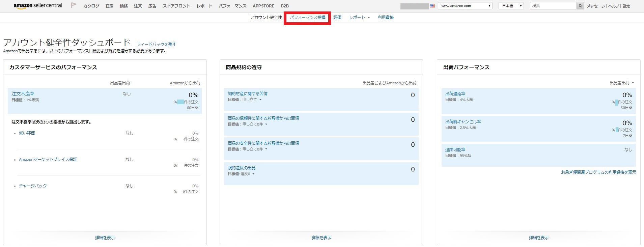Open 商品の信頼性に関するお客様からの苦情 link
This screenshot has height=247, width=644.
pyautogui.click(x=263, y=118)
